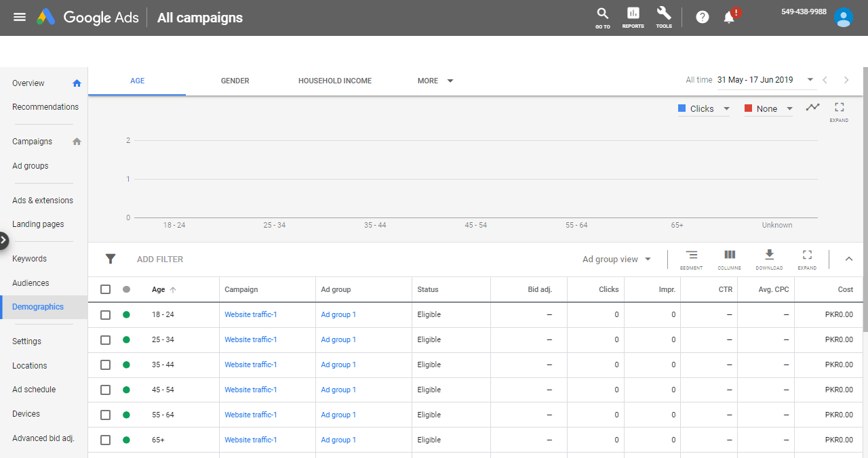Open the Tools wrench icon
Viewport: 868px width, 458px height.
(664, 15)
